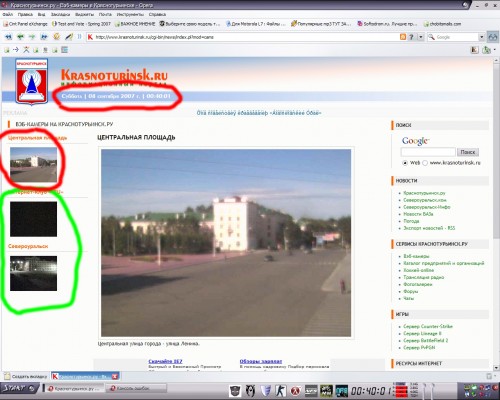Image resolution: width=500 pixels, height=400 pixels.
Task: Open the Экспорт новостей - RSS link
Action: pos(429,228)
